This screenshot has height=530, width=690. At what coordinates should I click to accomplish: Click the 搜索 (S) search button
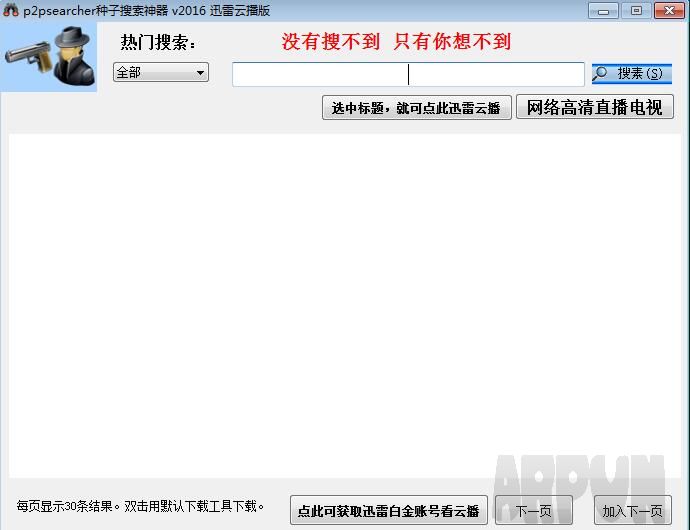click(631, 74)
